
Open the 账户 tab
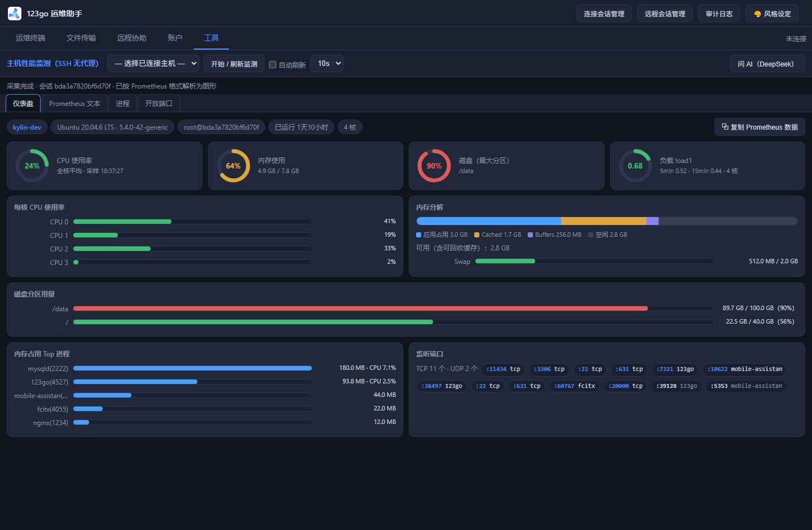[175, 38]
